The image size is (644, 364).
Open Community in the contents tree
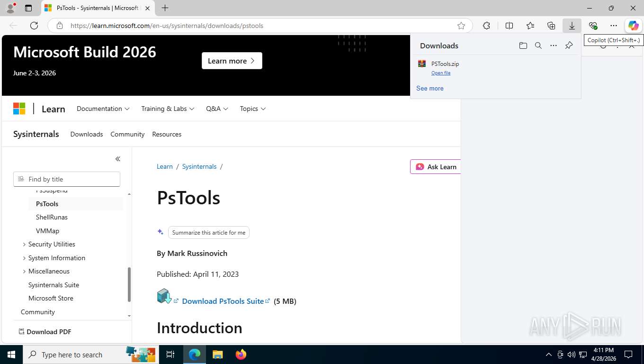38,312
